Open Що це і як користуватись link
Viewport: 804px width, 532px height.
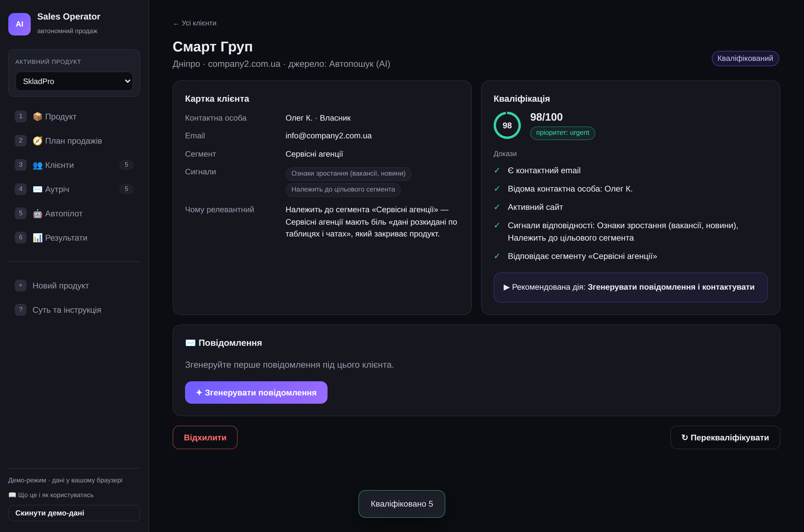(51, 495)
